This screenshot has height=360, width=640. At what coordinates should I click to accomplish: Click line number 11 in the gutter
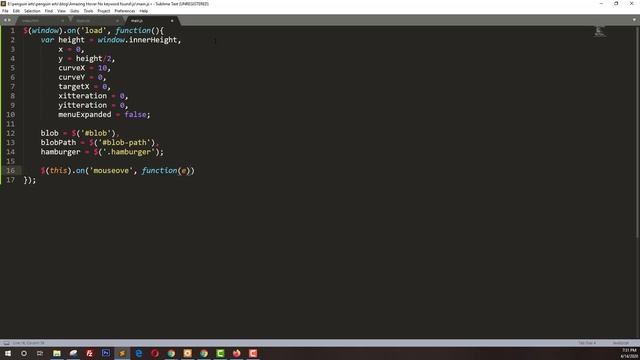tap(11, 124)
